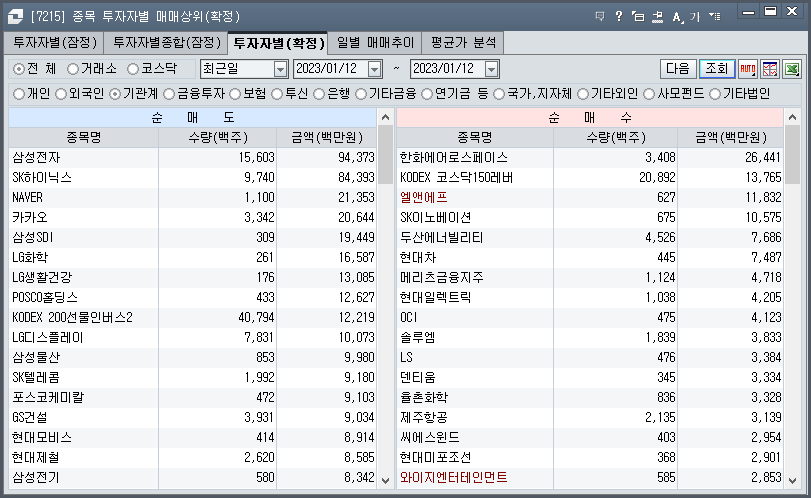Open the 최근일 period dropdown
The image size is (811, 498).
[280, 69]
